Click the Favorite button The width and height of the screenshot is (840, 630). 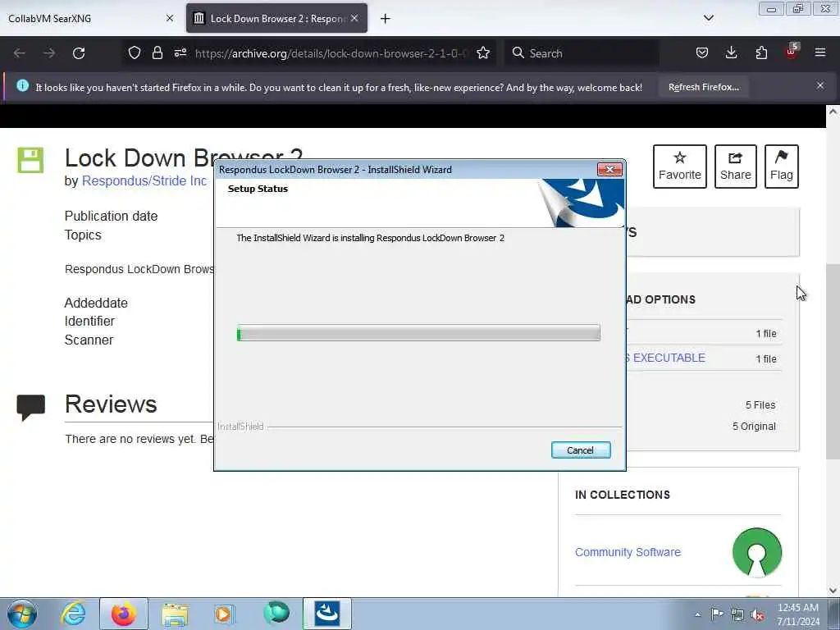pyautogui.click(x=680, y=167)
